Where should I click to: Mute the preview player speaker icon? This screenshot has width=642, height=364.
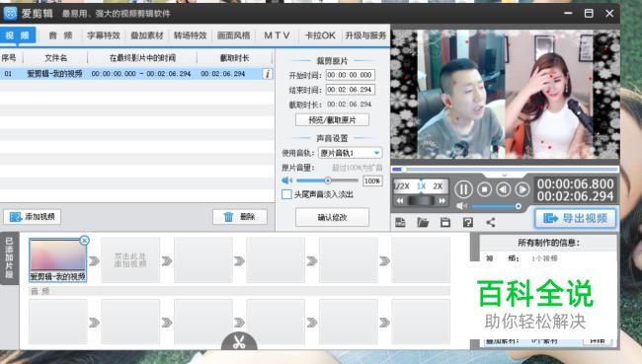461,206
